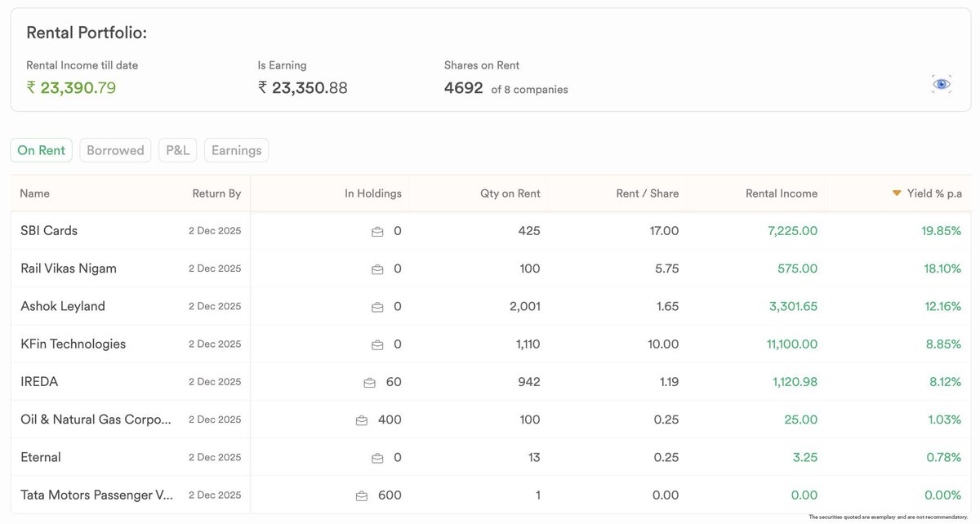Screen dimensions: 980x524
Task: Click IREDA rental income 1,120.98
Action: pyautogui.click(x=795, y=381)
